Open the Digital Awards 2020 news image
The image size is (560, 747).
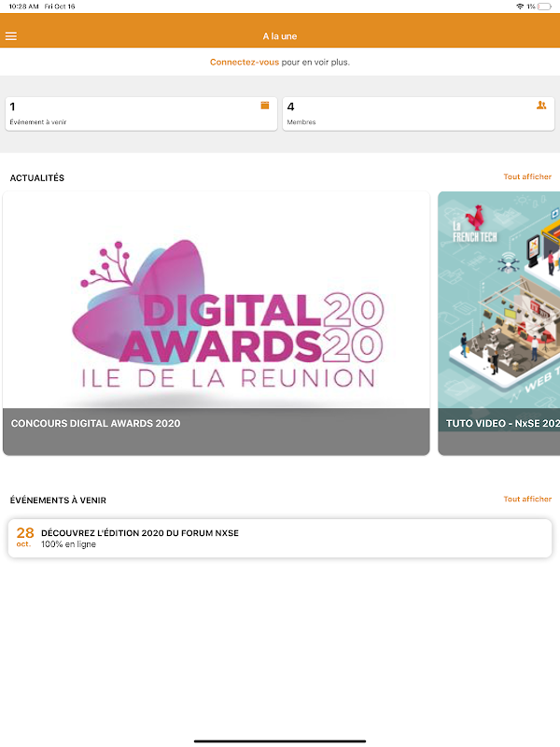pos(217,300)
